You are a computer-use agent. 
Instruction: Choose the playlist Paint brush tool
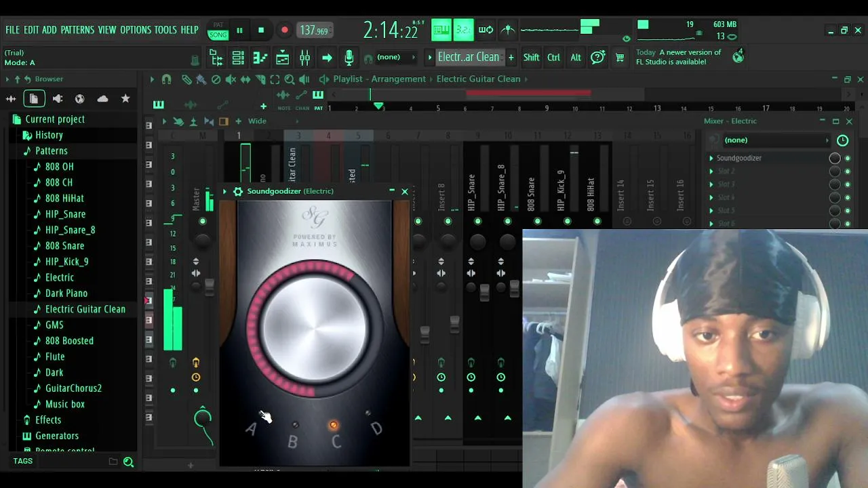201,79
